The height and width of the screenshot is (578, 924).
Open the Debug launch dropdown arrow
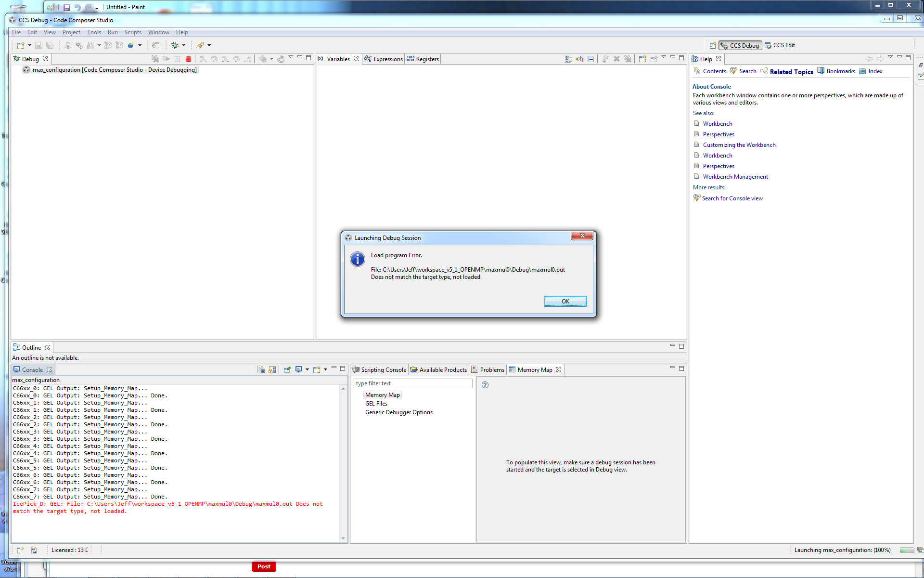point(183,45)
